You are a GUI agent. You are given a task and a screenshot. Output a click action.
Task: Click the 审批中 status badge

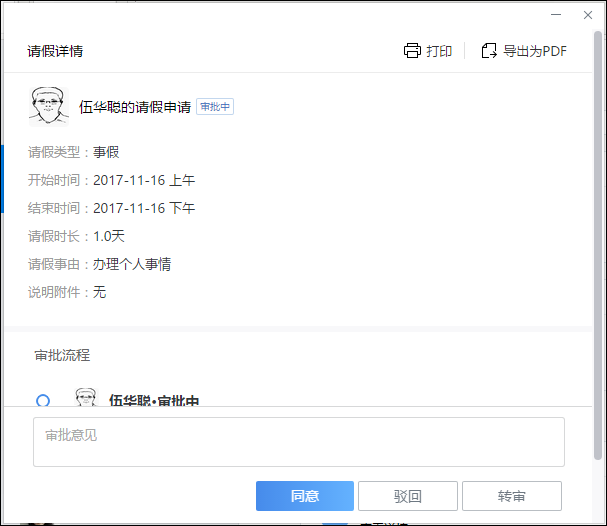215,107
